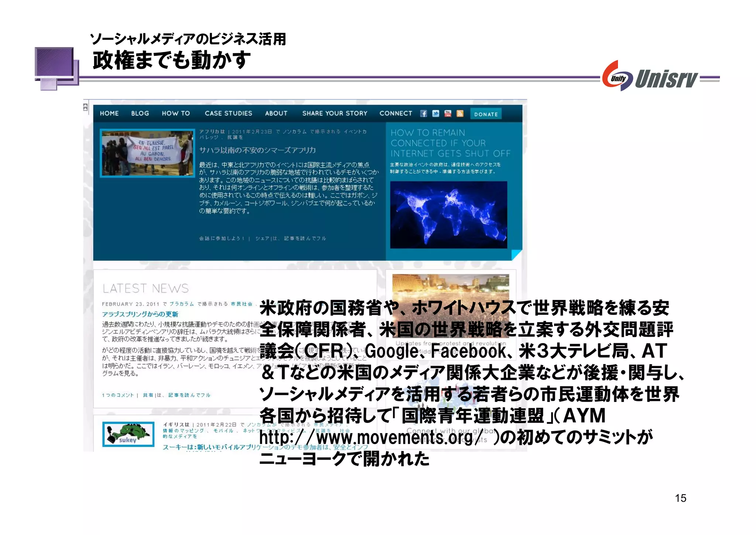Click the 1つのコメント link
This screenshot has height=535, width=756.
[x=118, y=395]
